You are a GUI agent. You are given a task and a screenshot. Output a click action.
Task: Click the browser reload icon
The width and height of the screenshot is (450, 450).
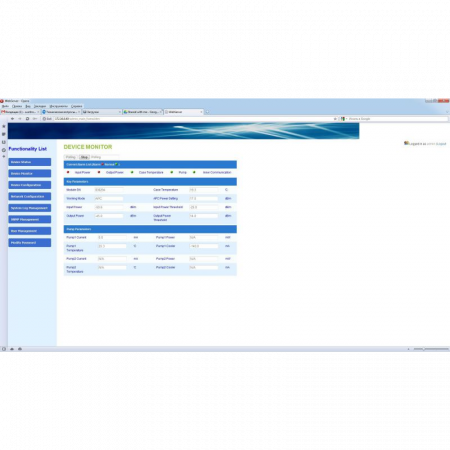[27, 119]
